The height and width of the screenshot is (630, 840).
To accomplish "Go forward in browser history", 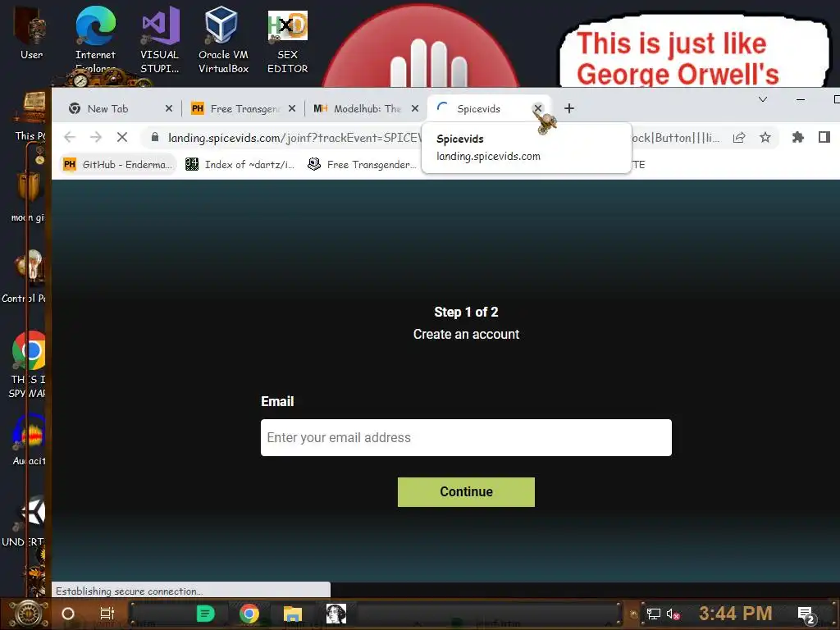I will click(96, 137).
